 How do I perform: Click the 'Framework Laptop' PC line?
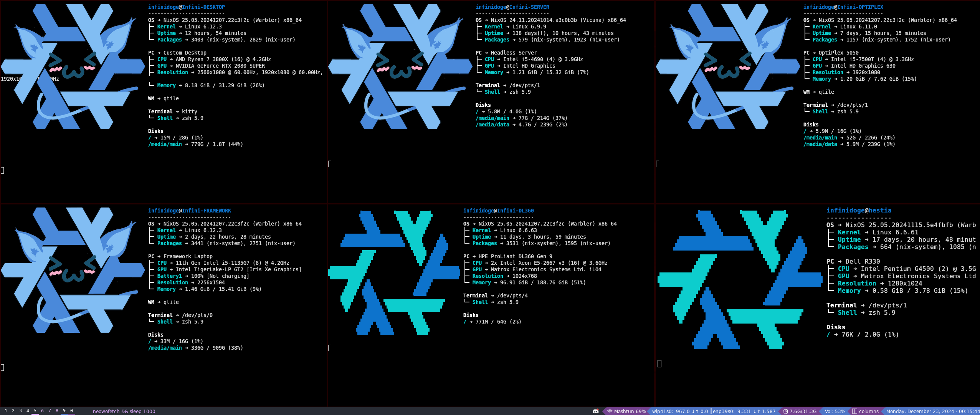pyautogui.click(x=180, y=256)
